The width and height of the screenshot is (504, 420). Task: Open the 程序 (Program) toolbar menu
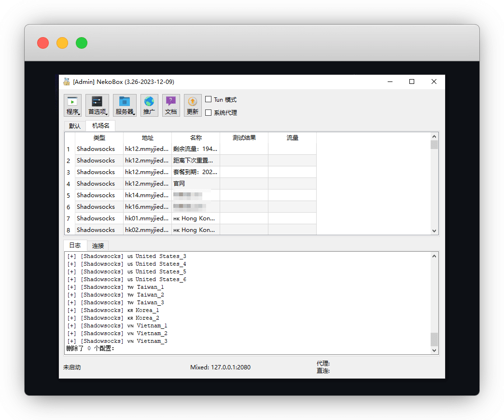pyautogui.click(x=73, y=106)
